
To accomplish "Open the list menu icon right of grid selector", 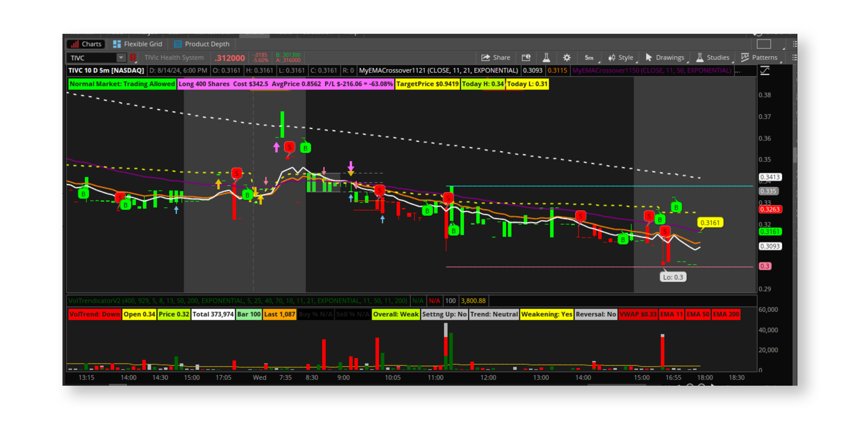I will click(794, 44).
